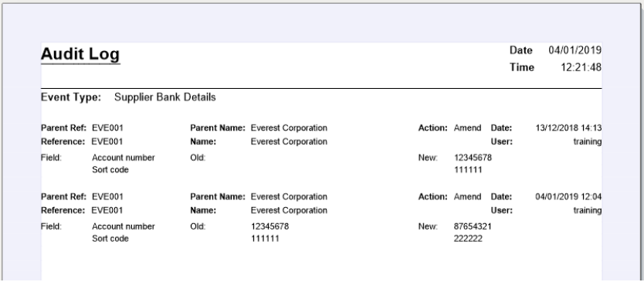The width and height of the screenshot is (644, 282).
Task: Select timestamp 04/01/2019 12:04
Action: pos(568,196)
